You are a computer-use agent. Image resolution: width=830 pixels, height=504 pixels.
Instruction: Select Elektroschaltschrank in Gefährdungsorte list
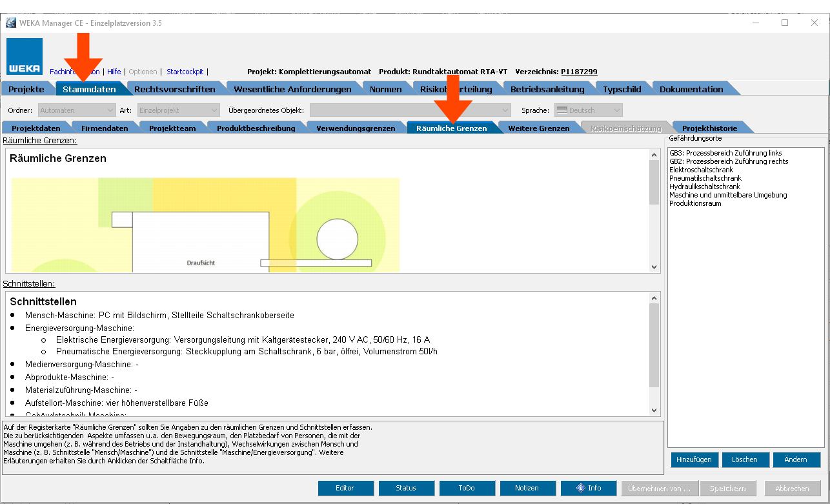click(701, 170)
